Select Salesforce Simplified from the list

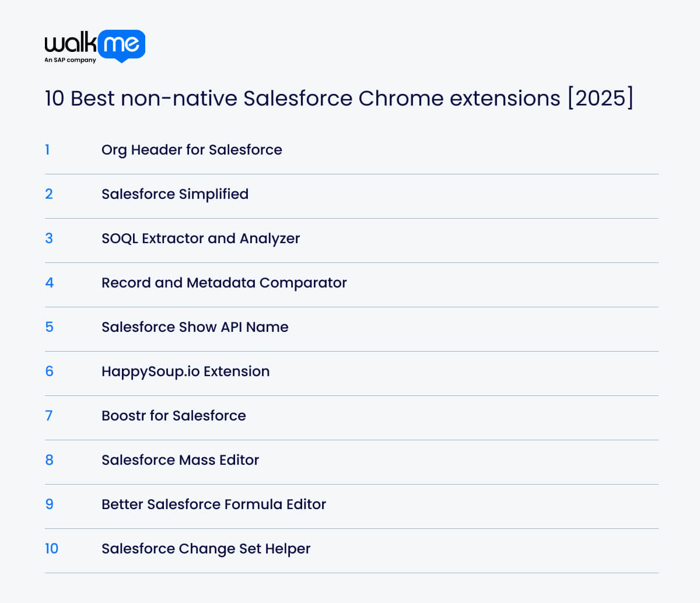[174, 194]
